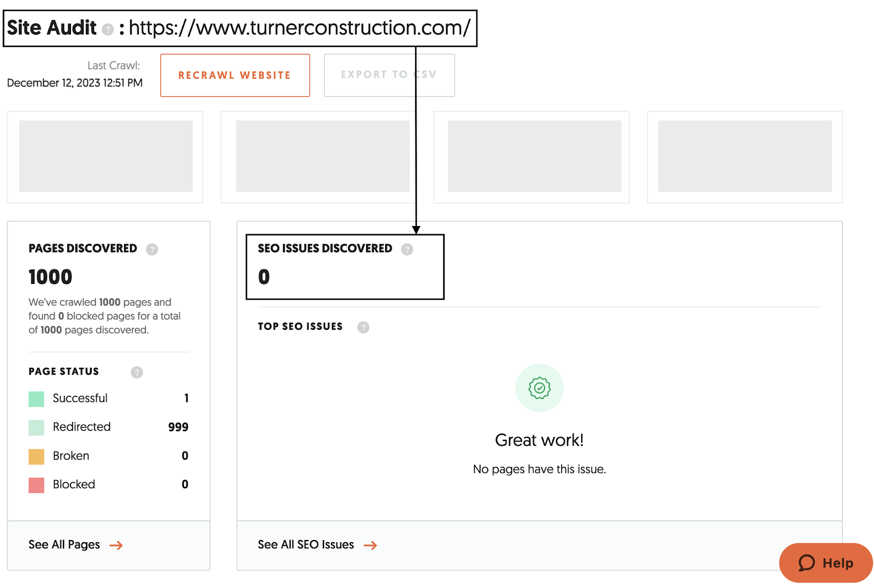Click the Site Audit heading text
874x588 pixels.
[x=52, y=28]
